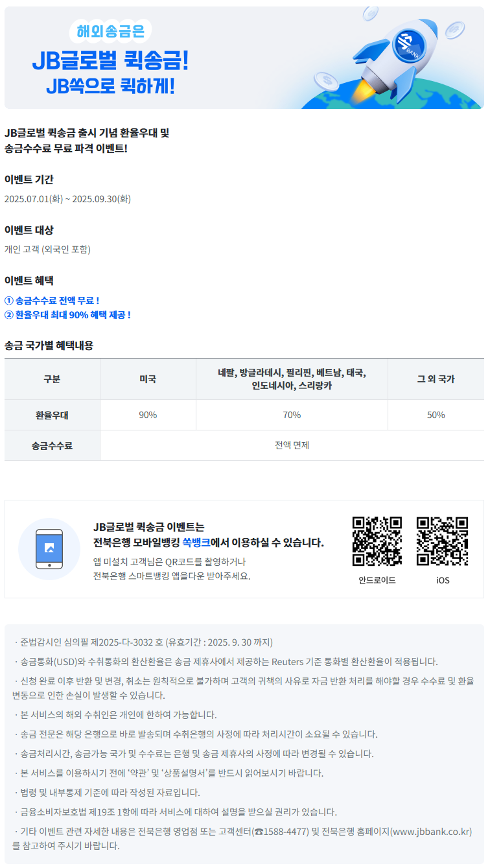490x868 pixels.
Task: Click the '금융소비자보호법 제19조 1항' line
Action: [x=174, y=812]
